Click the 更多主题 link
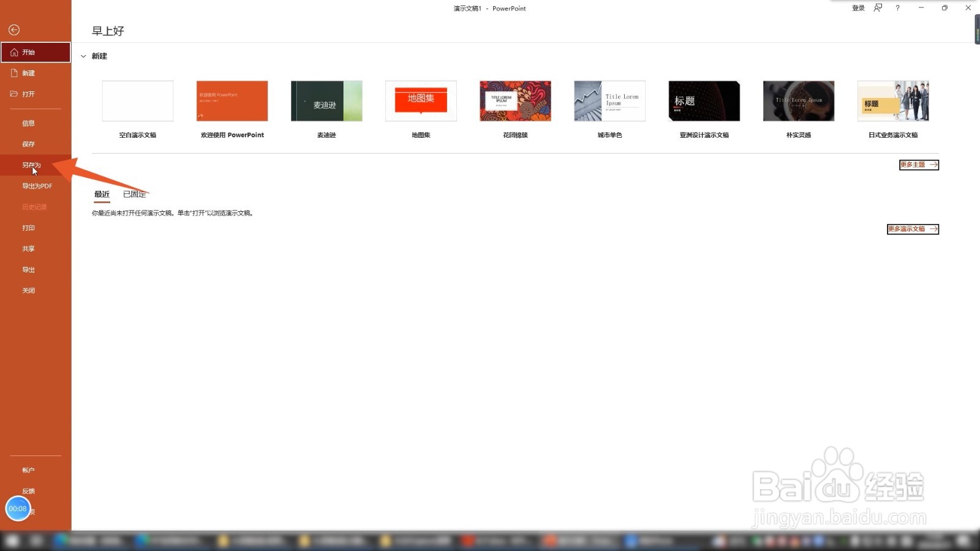 (919, 165)
